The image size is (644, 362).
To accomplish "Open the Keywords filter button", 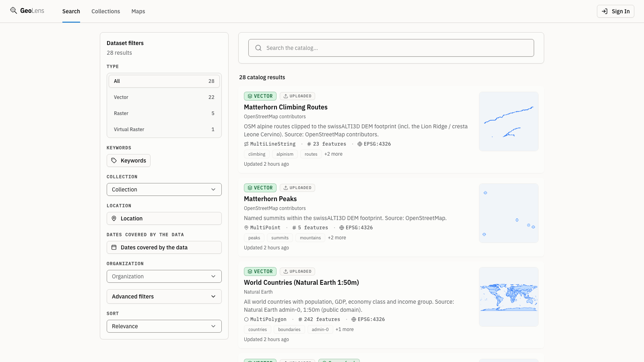I will click(x=128, y=160).
